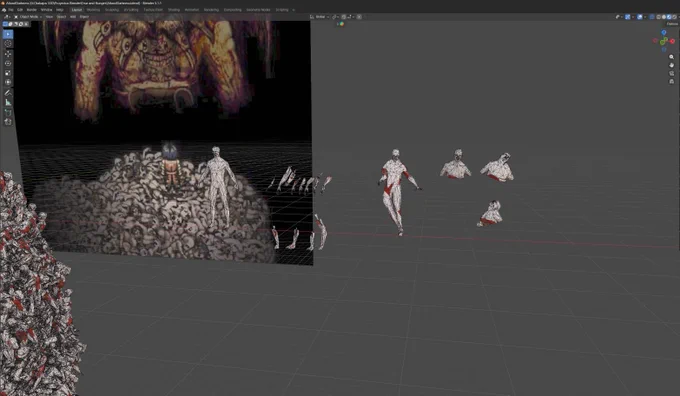The height and width of the screenshot is (396, 680).
Task: Toggle viewport overlays visibility
Action: tap(640, 17)
